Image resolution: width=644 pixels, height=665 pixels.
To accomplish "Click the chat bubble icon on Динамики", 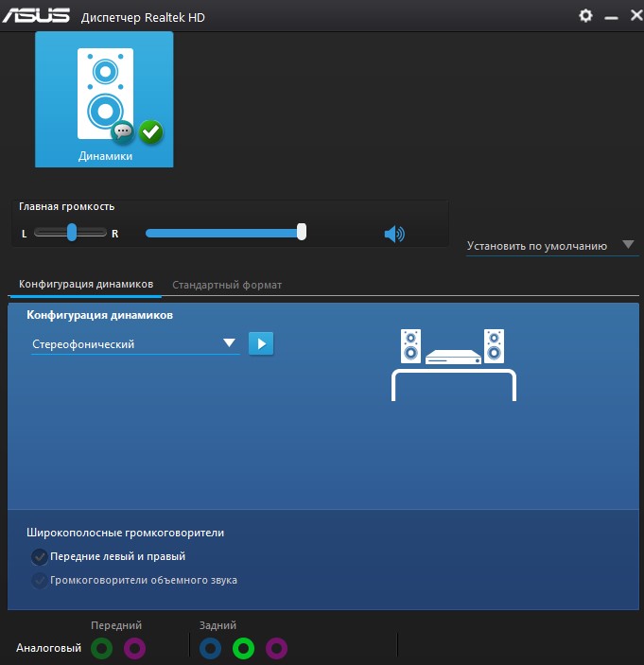I will [x=122, y=131].
